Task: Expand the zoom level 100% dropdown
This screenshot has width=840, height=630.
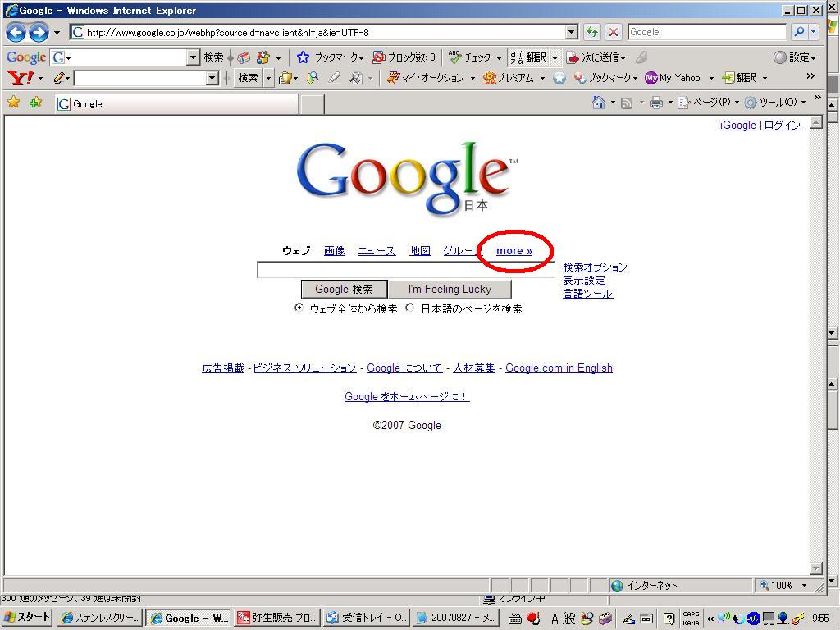Action: 804,586
